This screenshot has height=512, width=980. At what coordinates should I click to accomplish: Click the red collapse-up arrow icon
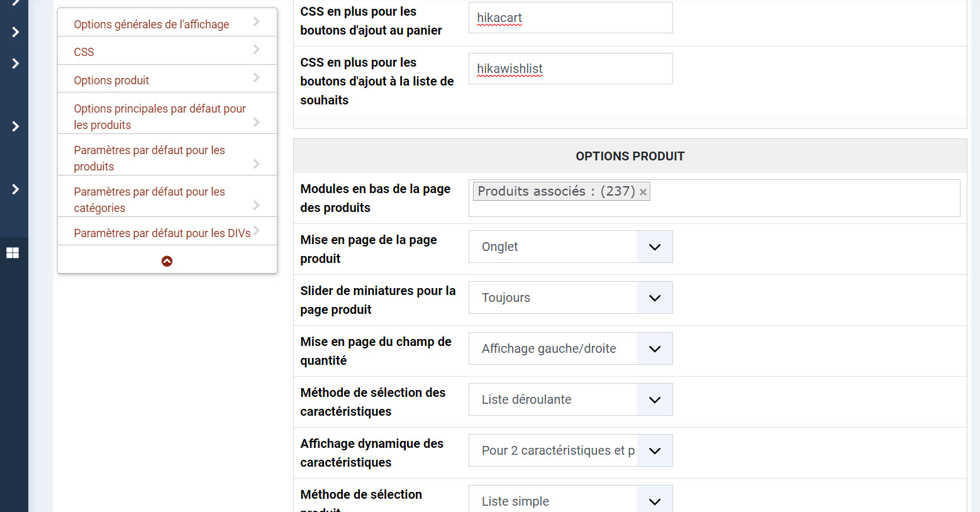click(x=167, y=261)
